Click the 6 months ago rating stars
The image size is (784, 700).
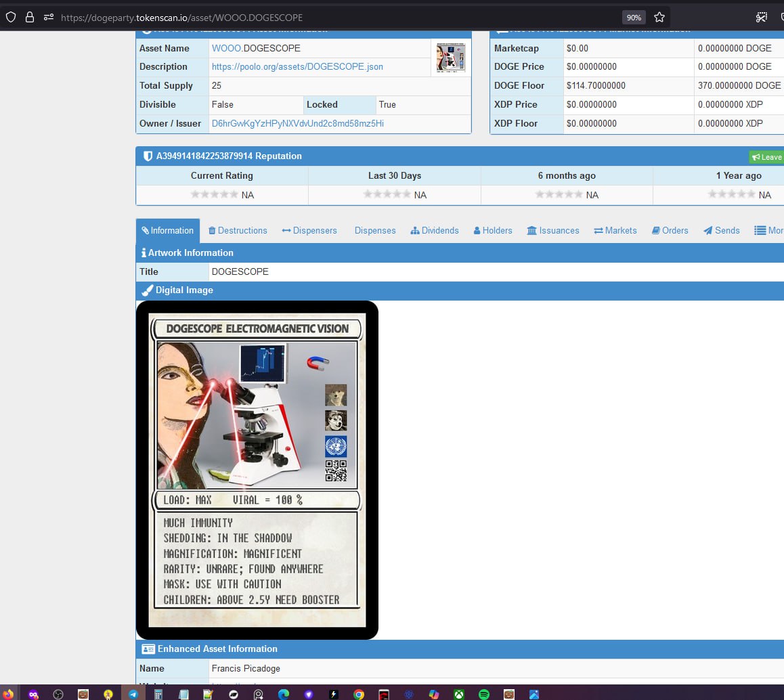point(559,194)
